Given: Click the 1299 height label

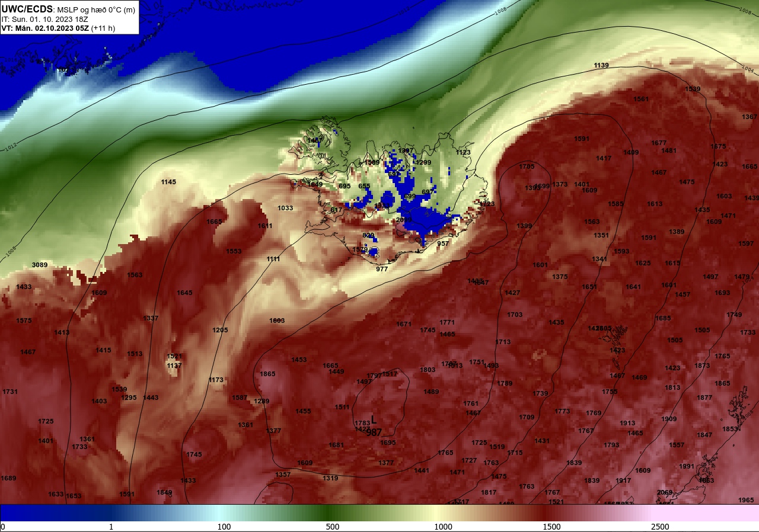Looking at the screenshot, I should point(423,162).
